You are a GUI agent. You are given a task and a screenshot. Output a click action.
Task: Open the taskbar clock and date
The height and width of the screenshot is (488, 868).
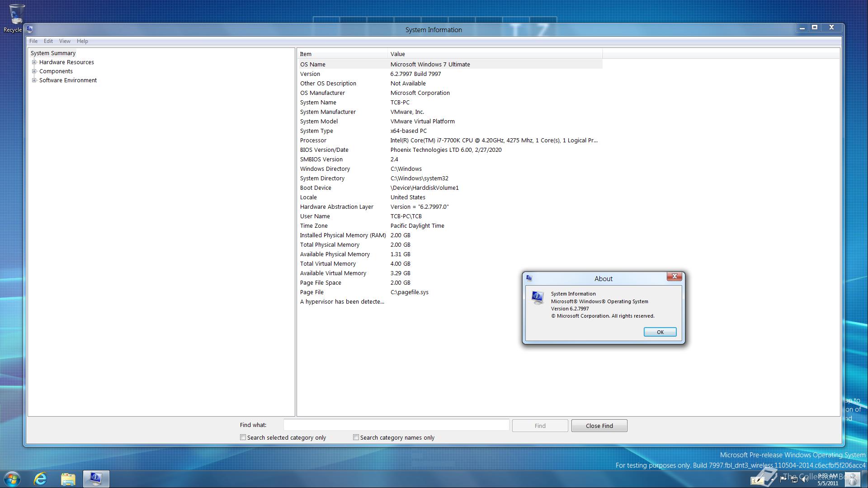tap(828, 479)
